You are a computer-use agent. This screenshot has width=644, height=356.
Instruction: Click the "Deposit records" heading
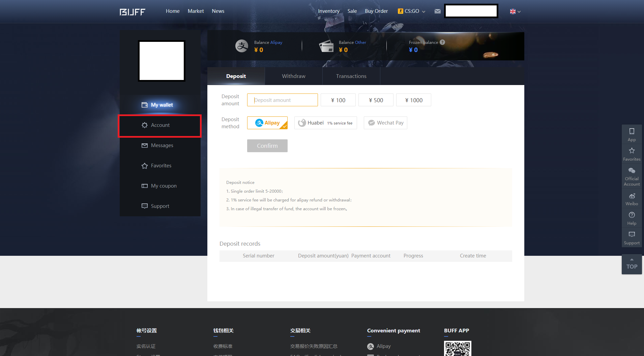[240, 244]
